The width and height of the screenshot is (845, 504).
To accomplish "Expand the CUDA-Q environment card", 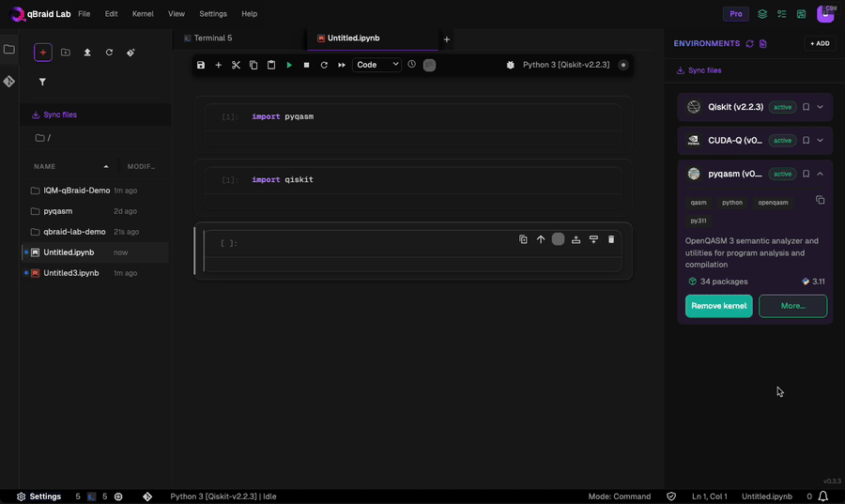I will point(820,141).
